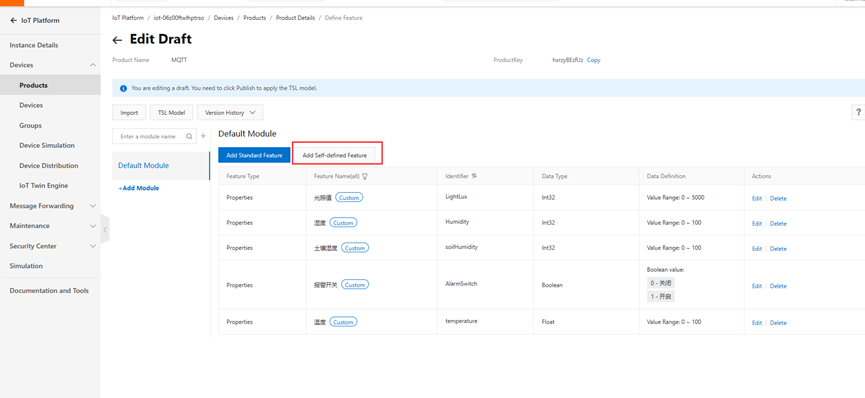Edit the LightLux property
The width and height of the screenshot is (865, 398).
(757, 199)
